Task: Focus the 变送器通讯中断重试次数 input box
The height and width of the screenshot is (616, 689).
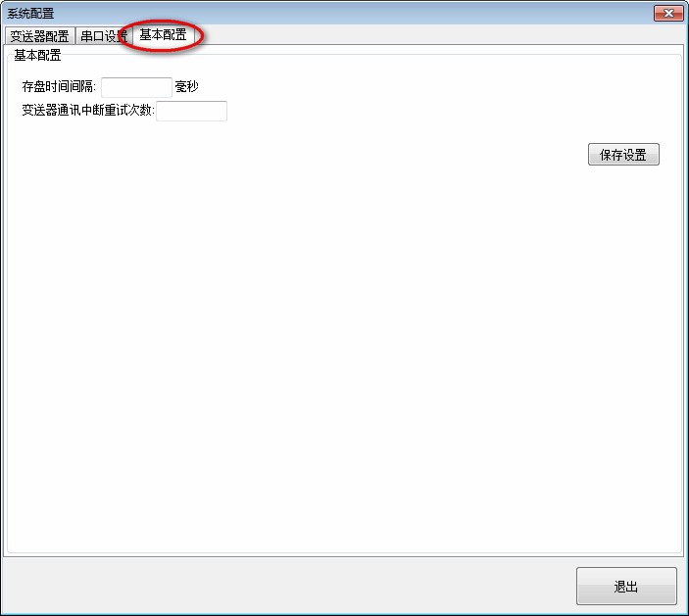Action: [191, 111]
